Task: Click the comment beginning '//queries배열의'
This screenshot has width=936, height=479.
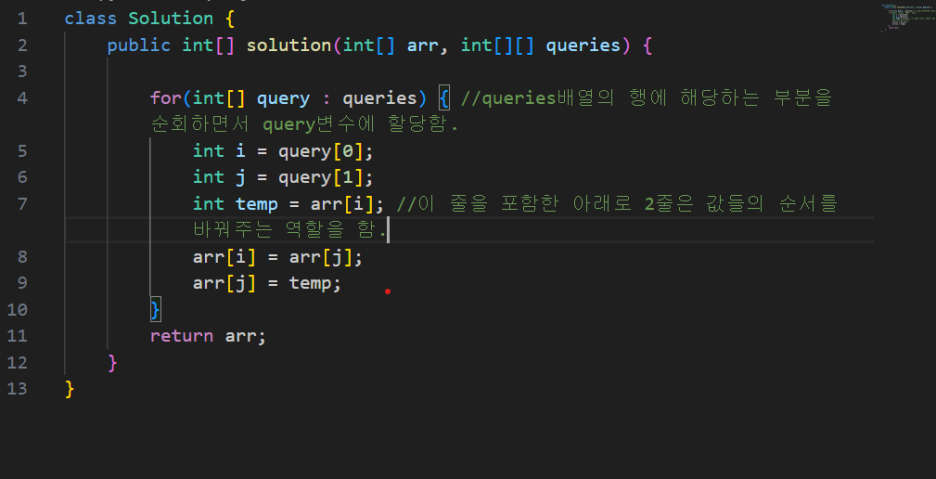Action: tap(646, 98)
